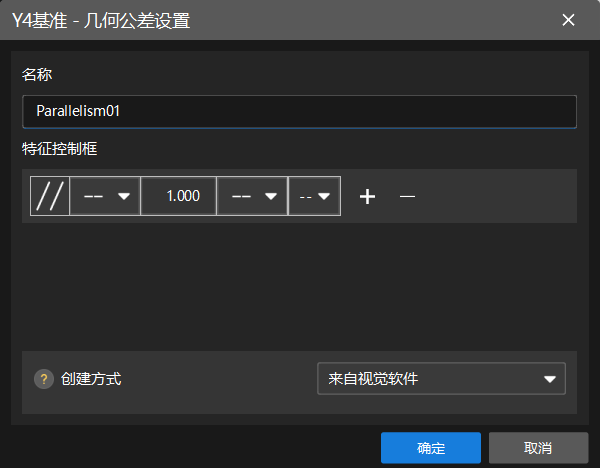Confirm settings with the 确定 button
Screen dimensions: 600x468
tap(431, 448)
